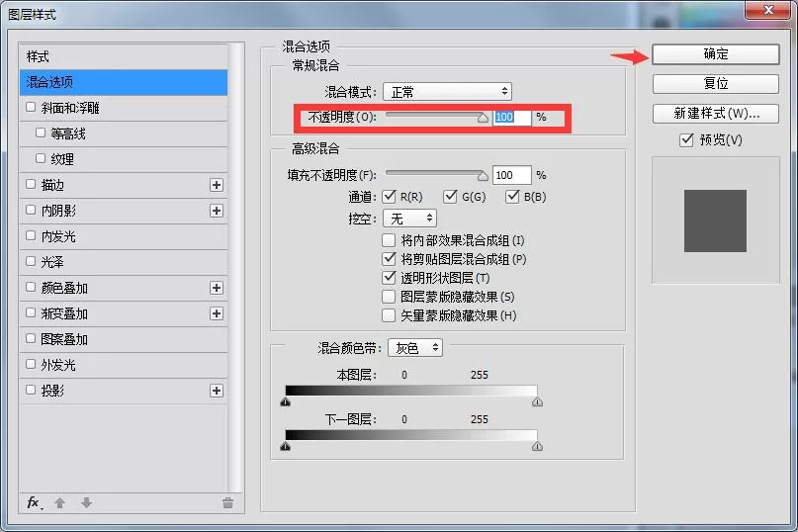
Task: Click the gray style preview thumbnail
Action: [715, 221]
